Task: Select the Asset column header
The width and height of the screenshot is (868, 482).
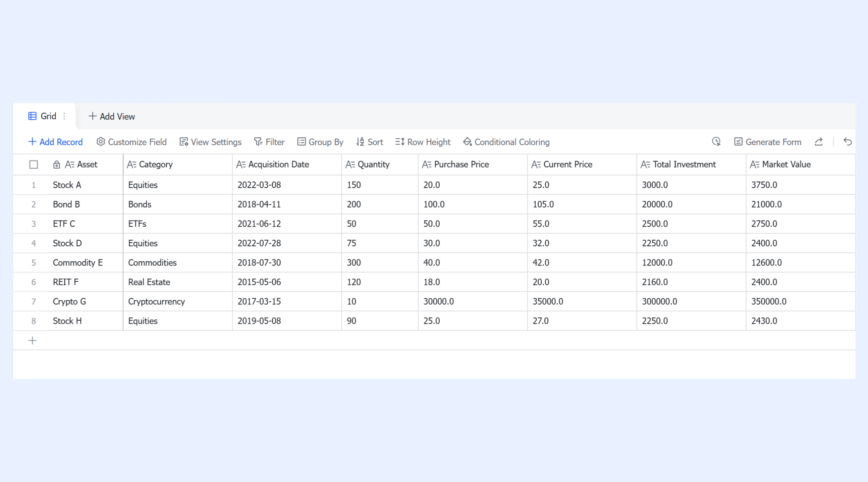Action: point(86,165)
